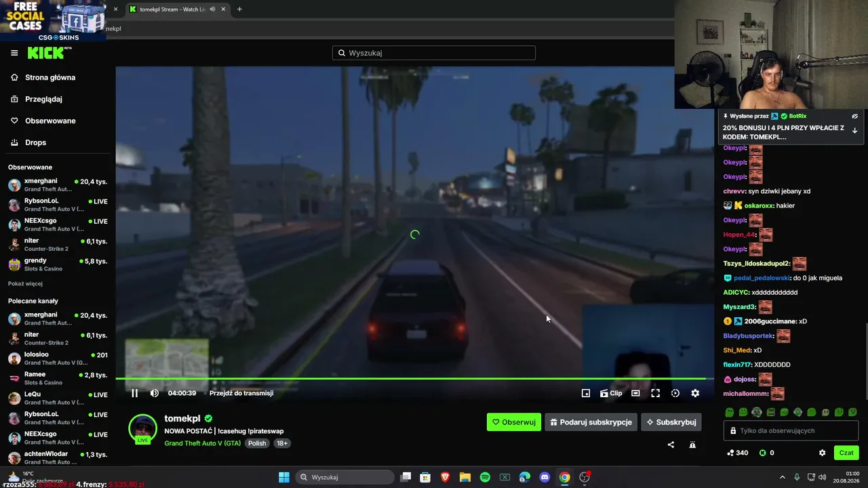Open the Kick hamburger sidebar menu
This screenshot has height=488, width=868.
click(14, 53)
